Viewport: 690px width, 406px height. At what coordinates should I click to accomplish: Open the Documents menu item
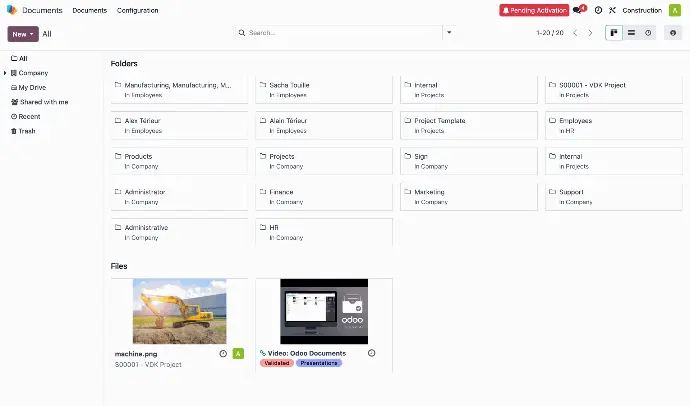pyautogui.click(x=90, y=10)
